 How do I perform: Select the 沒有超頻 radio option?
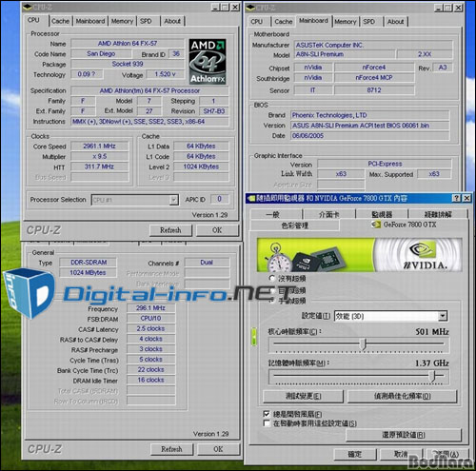[x=272, y=279]
